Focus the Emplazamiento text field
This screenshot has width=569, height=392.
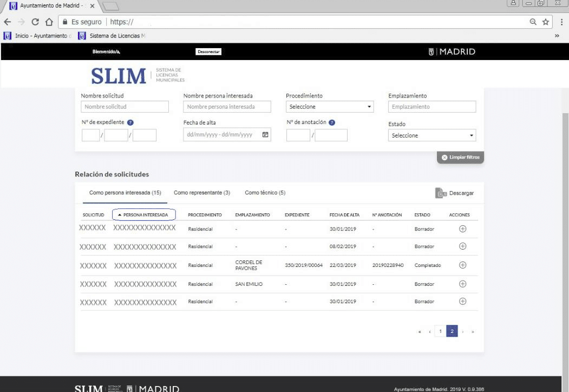point(432,107)
